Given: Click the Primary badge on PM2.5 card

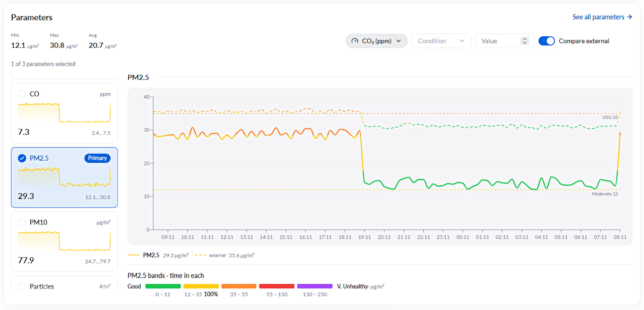Looking at the screenshot, I should 98,158.
